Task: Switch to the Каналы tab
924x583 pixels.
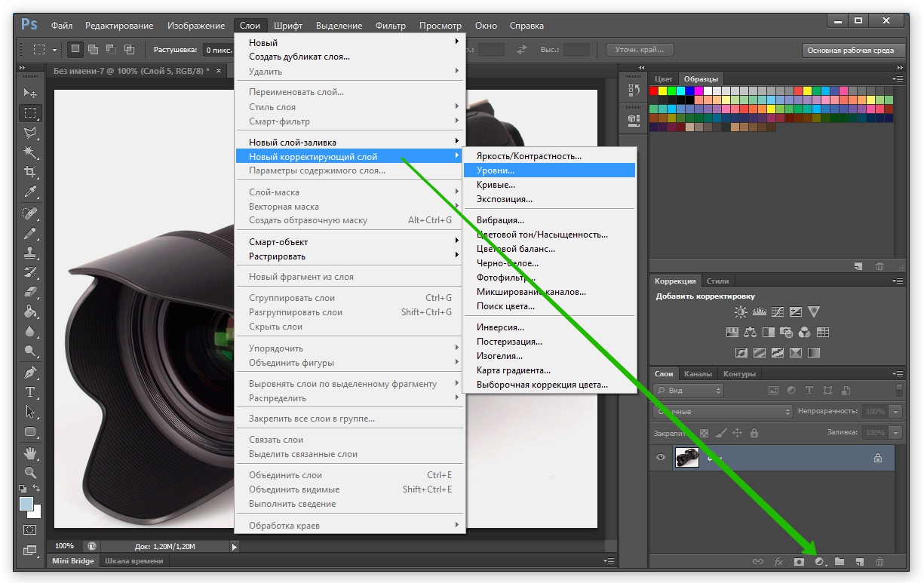Action: coord(698,373)
